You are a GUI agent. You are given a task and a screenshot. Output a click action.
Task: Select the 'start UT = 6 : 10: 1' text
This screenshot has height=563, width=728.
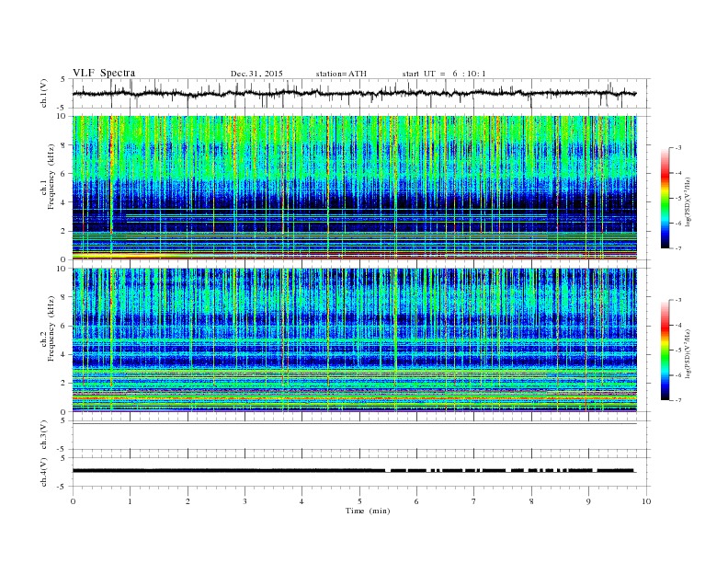(444, 74)
